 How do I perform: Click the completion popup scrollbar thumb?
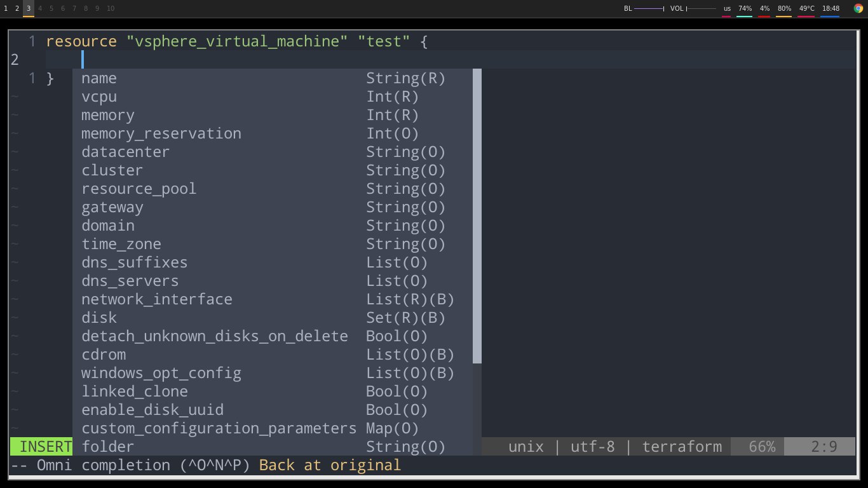tap(477, 216)
